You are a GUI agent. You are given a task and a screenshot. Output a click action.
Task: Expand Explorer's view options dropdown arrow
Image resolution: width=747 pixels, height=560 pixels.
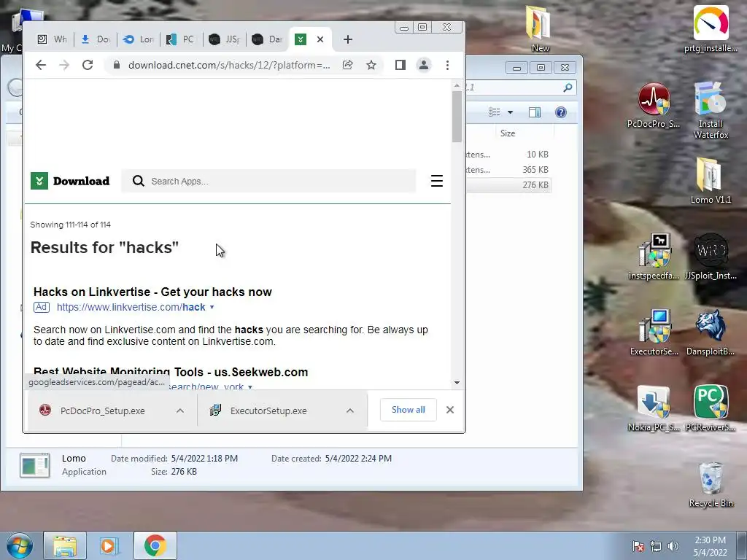[510, 112]
